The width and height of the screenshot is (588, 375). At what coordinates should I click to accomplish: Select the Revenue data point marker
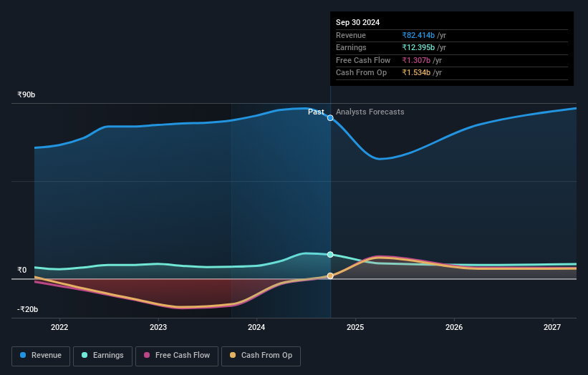pyautogui.click(x=330, y=118)
